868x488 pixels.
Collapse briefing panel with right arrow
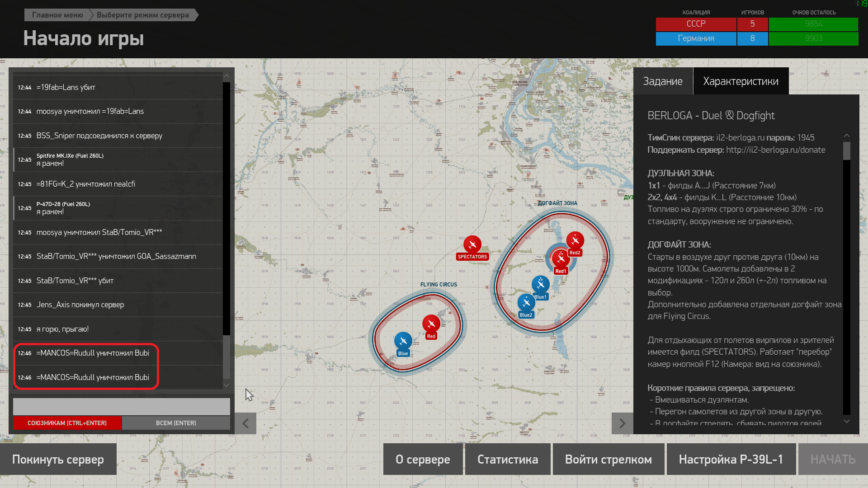coord(622,423)
